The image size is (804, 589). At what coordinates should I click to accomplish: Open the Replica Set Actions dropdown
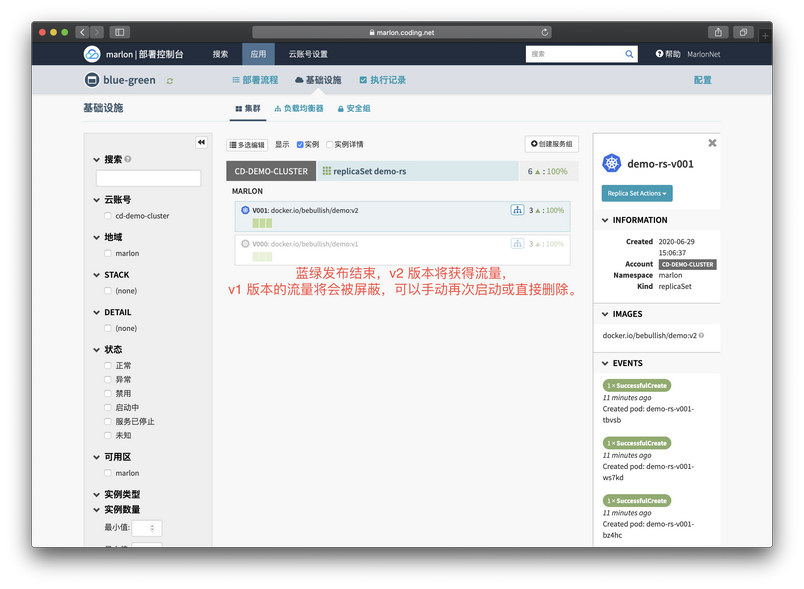(636, 193)
